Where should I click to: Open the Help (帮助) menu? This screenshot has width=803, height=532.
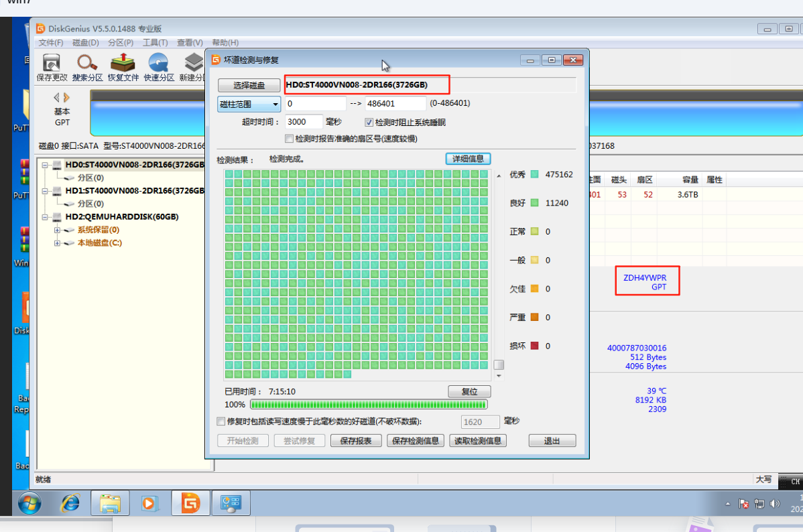[x=225, y=42]
